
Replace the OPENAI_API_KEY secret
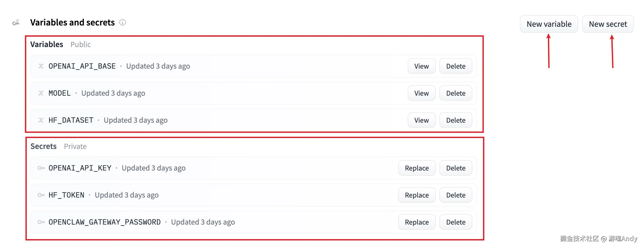tap(417, 168)
